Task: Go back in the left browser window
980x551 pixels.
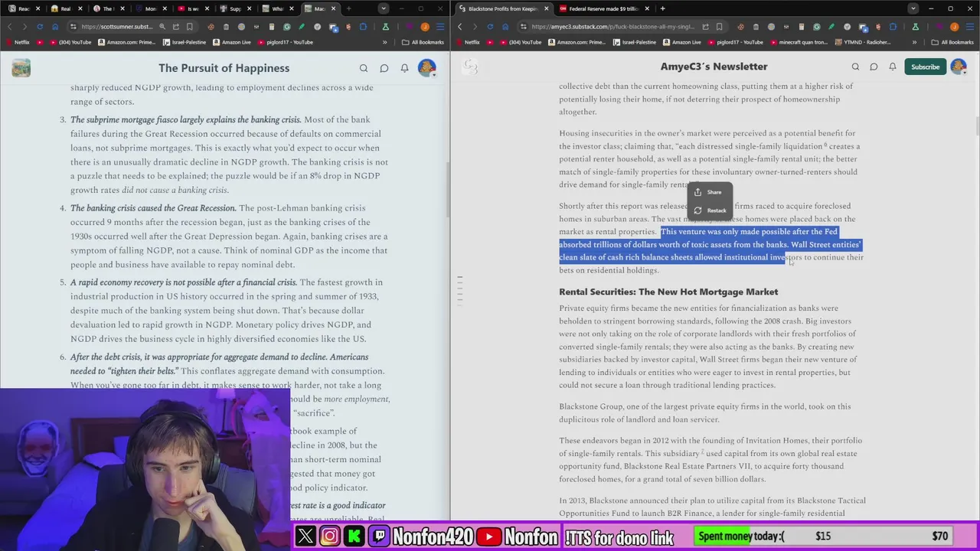Action: [10, 27]
